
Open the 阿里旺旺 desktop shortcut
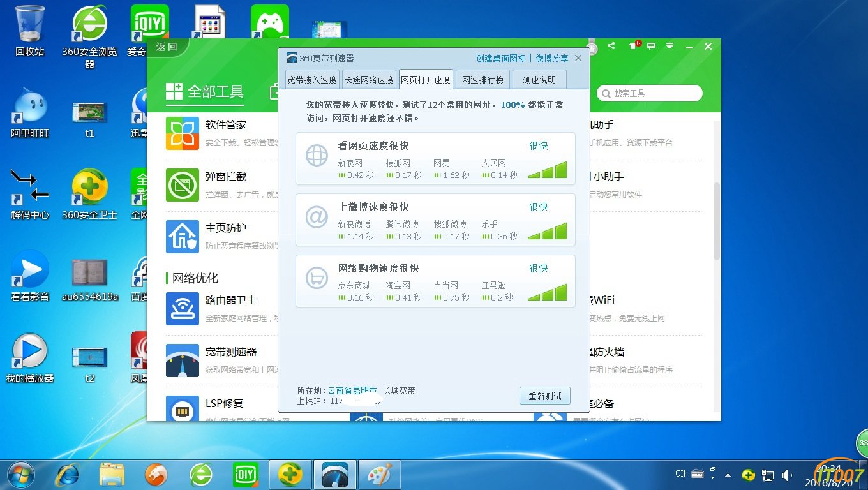30,113
